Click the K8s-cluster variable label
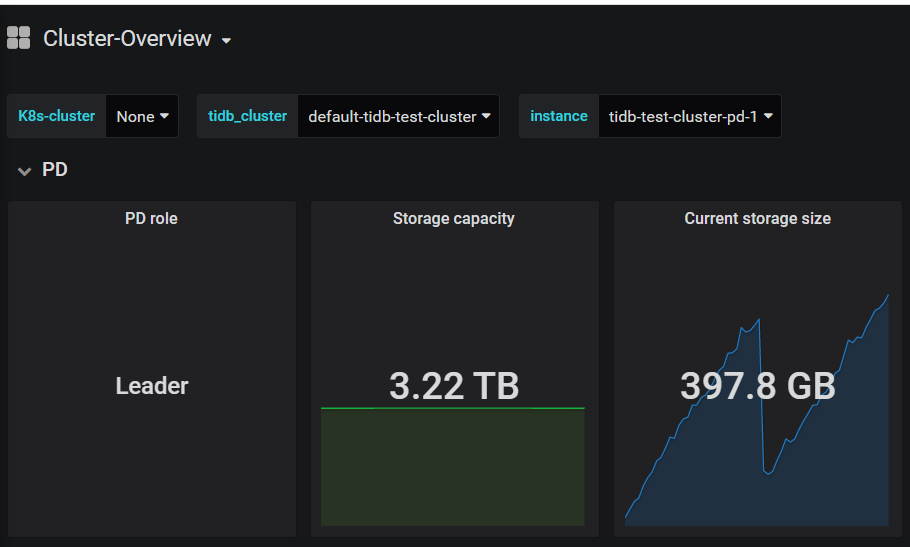The height and width of the screenshot is (547, 910). pos(56,116)
